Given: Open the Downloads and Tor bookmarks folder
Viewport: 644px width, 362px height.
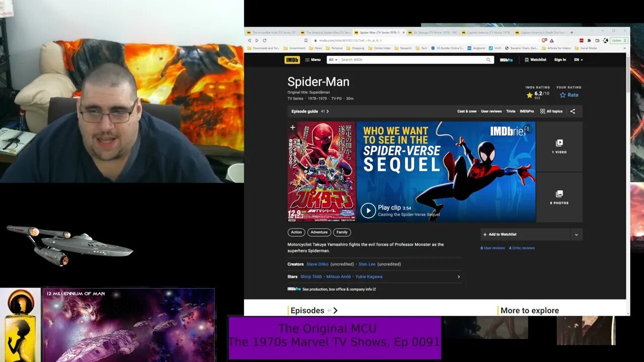Looking at the screenshot, I should (264, 48).
